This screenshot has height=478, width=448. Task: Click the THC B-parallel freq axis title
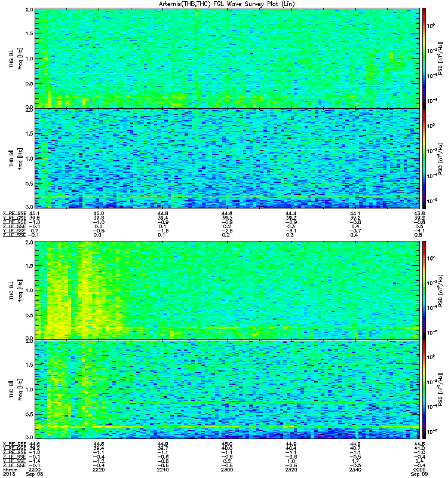pos(20,390)
